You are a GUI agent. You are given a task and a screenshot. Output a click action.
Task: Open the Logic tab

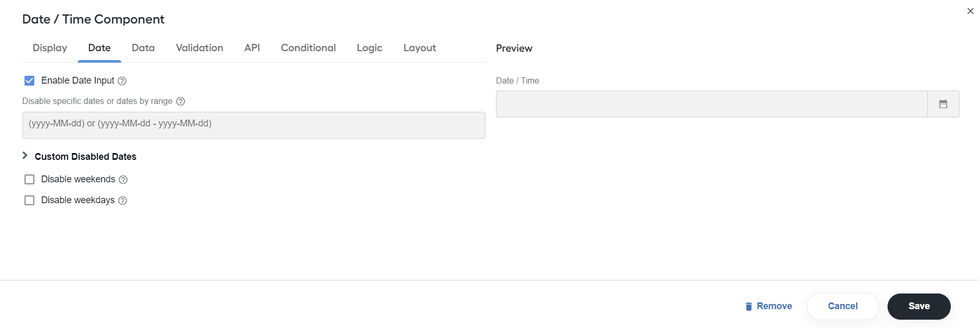pos(370,48)
